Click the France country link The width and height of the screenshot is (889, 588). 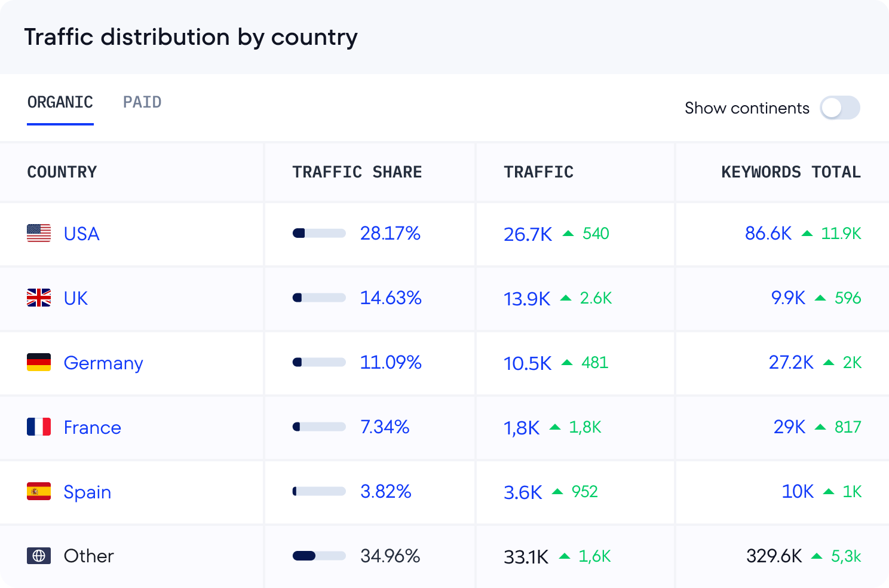click(x=93, y=427)
